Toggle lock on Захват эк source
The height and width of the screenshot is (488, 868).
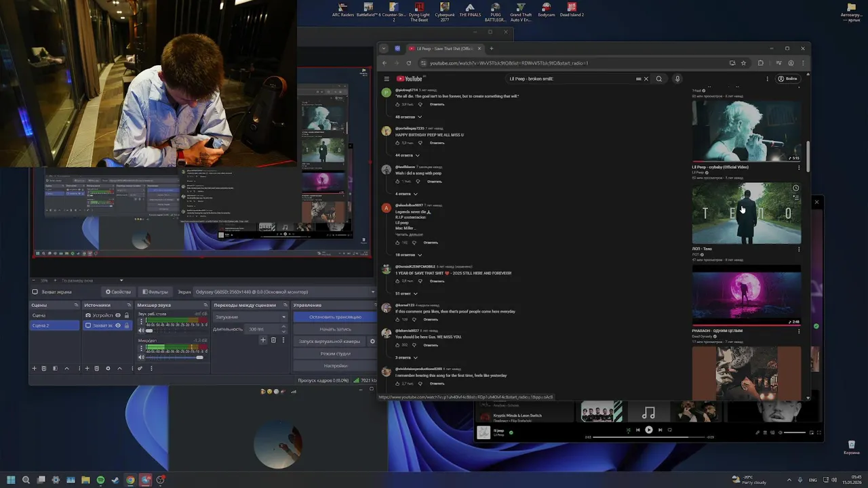(x=126, y=325)
